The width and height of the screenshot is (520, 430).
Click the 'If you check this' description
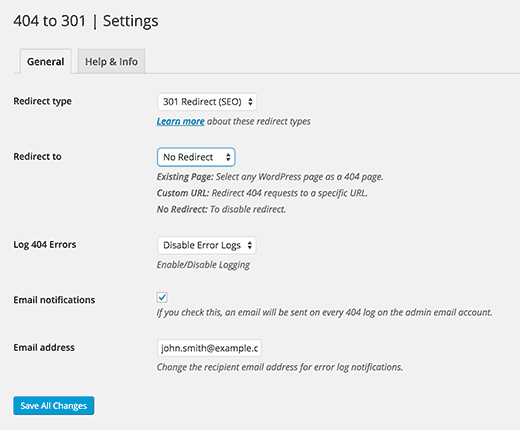(x=324, y=312)
